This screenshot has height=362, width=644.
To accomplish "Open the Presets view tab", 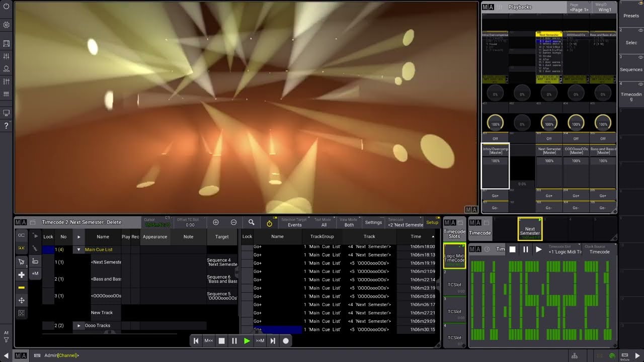I will pos(631,16).
